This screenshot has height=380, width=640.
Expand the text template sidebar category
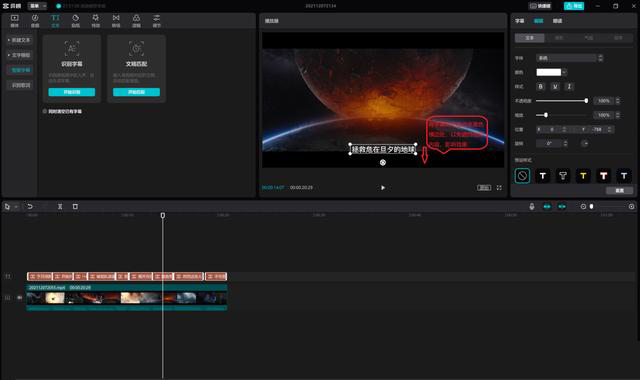(19, 55)
